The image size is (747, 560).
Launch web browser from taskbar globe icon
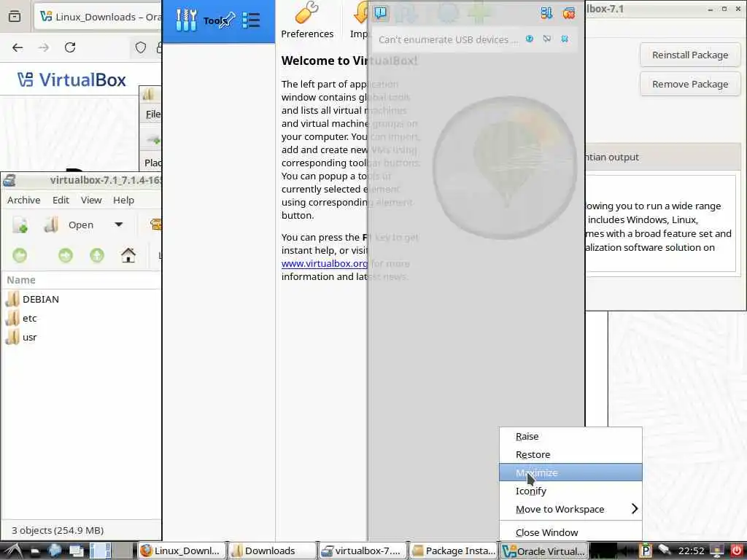(x=54, y=551)
